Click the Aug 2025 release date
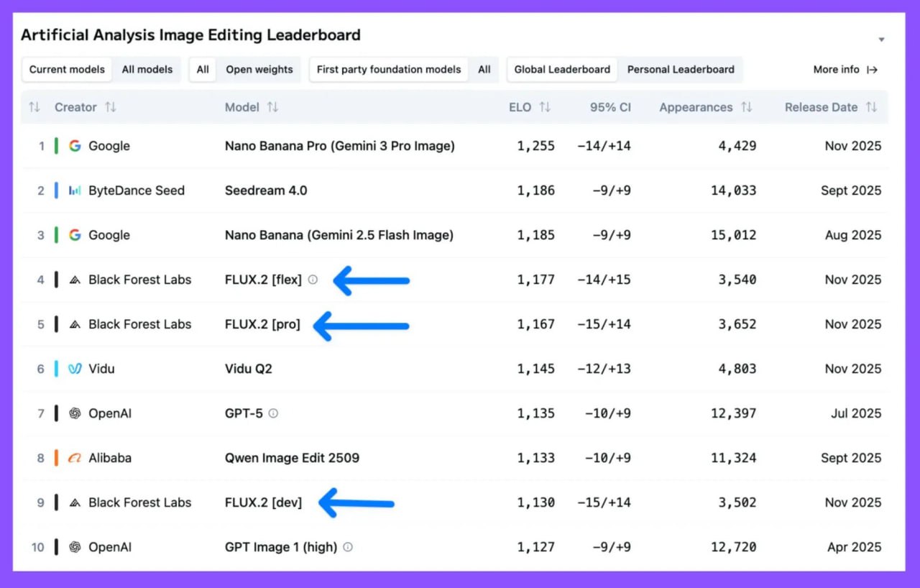The width and height of the screenshot is (920, 588). coord(853,235)
